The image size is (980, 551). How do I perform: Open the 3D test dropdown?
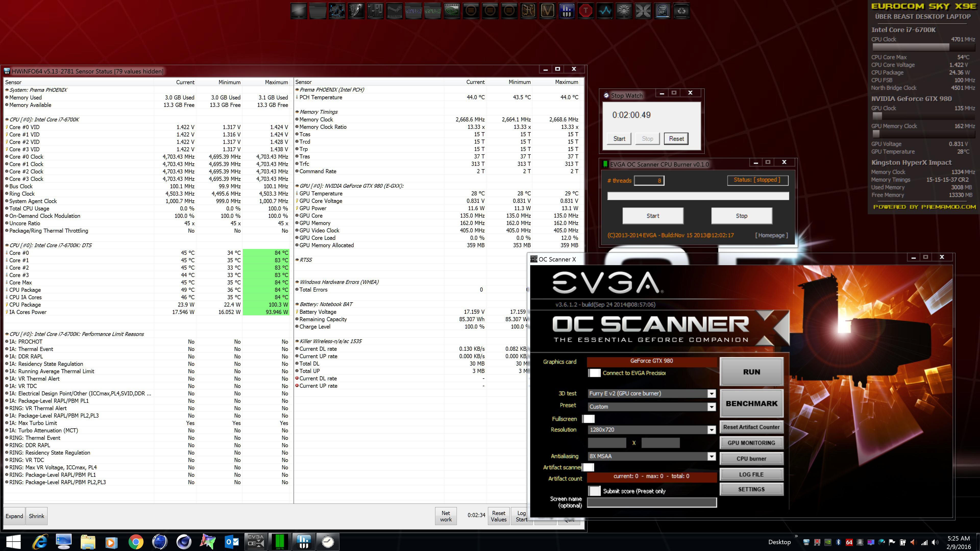[x=652, y=394]
